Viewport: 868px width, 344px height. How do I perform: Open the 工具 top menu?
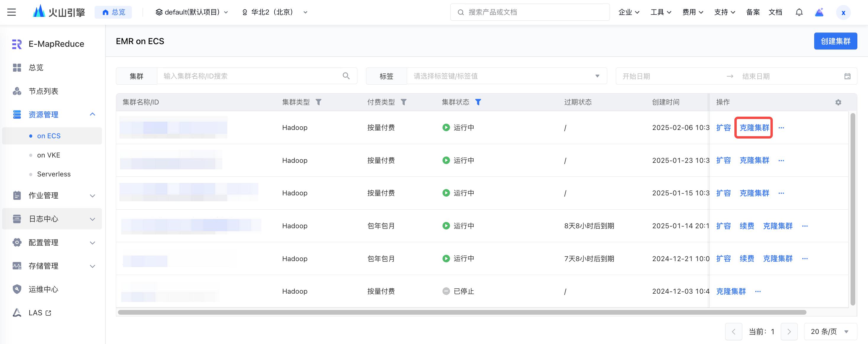(x=660, y=12)
